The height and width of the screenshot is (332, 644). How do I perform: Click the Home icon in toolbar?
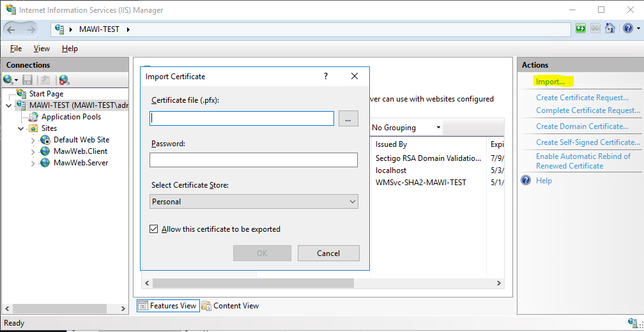point(610,29)
